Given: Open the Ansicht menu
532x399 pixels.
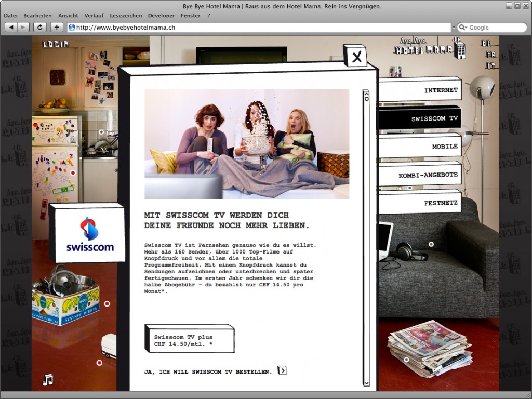Looking at the screenshot, I should (68, 15).
